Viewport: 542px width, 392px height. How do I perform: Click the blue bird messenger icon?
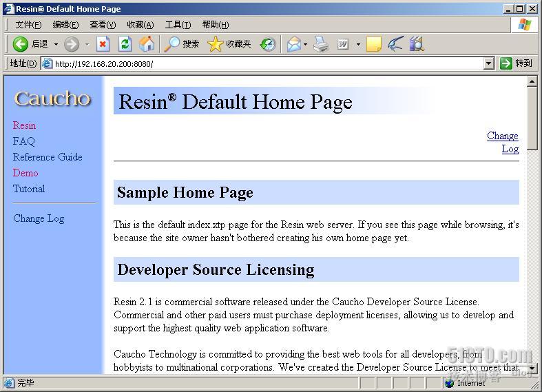point(395,44)
